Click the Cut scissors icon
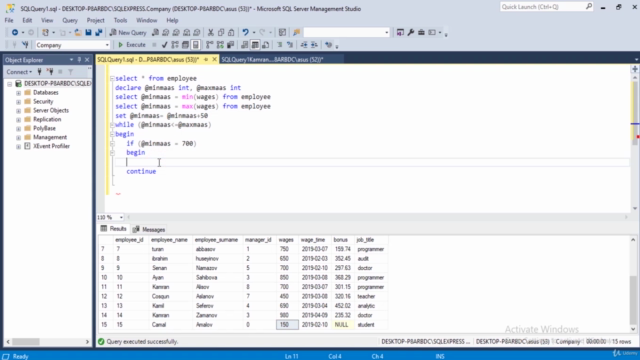The height and width of the screenshot is (360, 640). (x=211, y=32)
